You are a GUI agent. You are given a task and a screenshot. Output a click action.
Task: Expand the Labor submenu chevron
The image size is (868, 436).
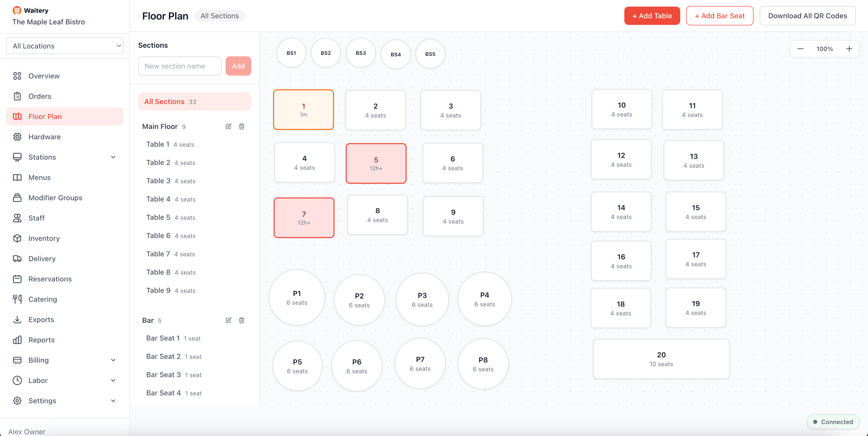coord(113,380)
